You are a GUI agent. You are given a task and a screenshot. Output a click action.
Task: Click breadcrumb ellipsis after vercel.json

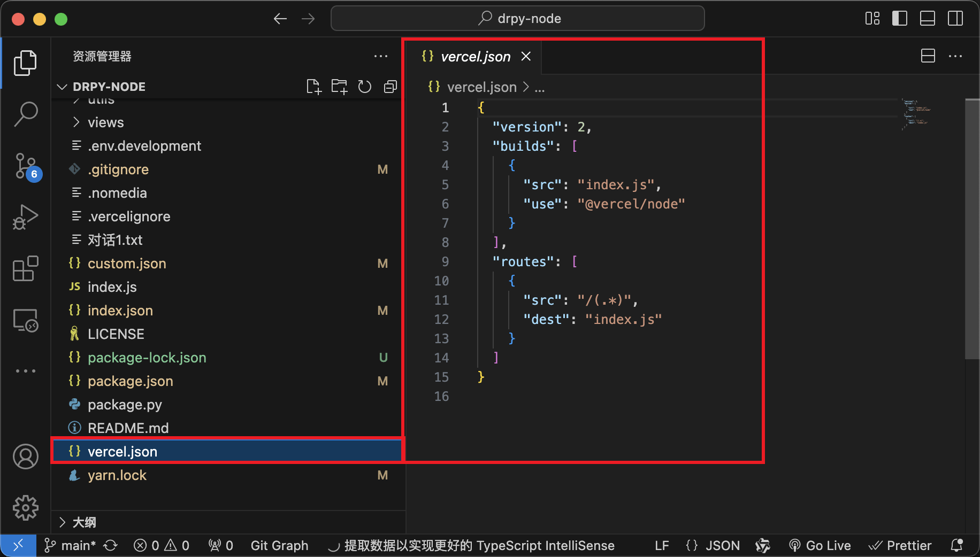pyautogui.click(x=540, y=87)
